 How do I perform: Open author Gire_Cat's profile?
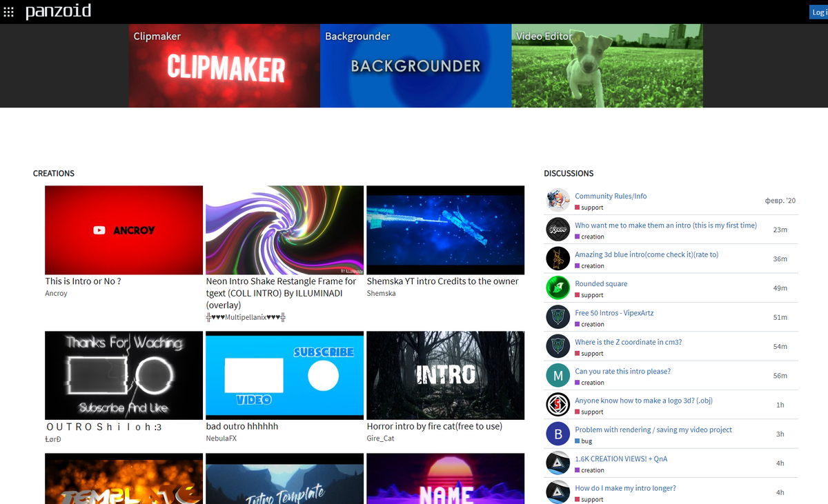381,439
